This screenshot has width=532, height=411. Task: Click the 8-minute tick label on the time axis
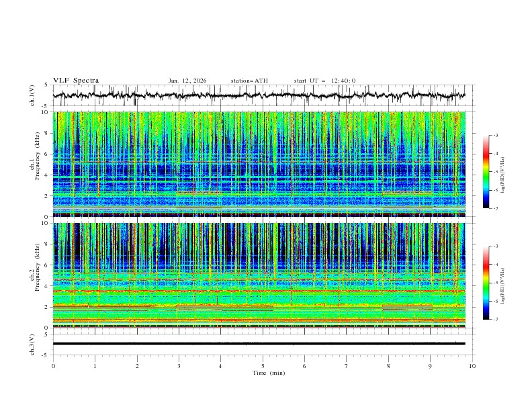pos(388,365)
